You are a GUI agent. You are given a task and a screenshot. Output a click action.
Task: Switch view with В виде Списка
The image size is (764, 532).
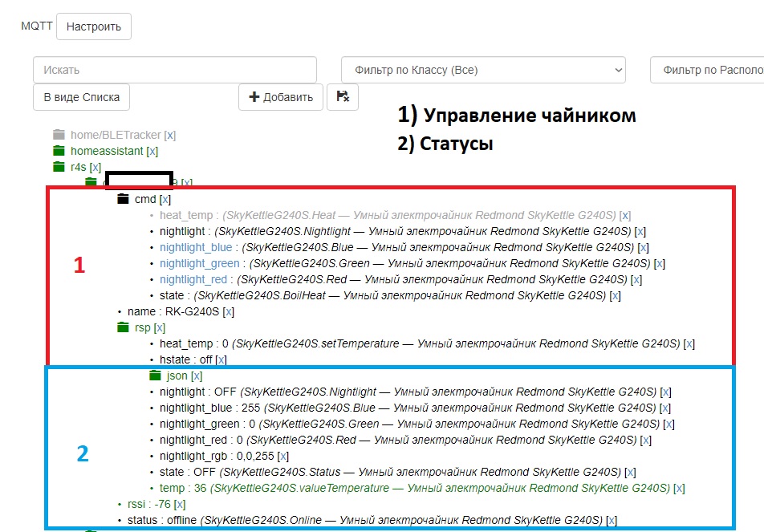[80, 96]
